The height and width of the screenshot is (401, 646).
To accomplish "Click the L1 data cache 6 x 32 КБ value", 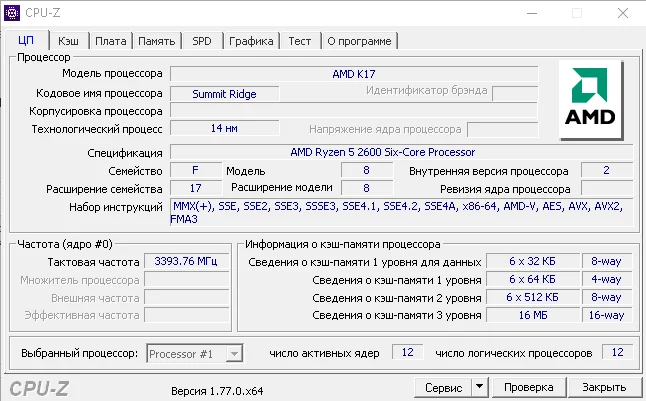I will [532, 261].
